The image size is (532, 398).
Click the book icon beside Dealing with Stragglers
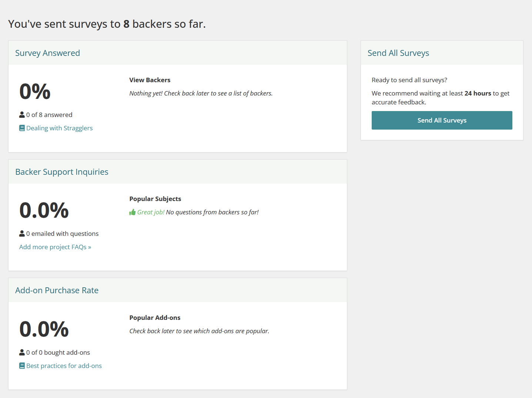pyautogui.click(x=22, y=128)
